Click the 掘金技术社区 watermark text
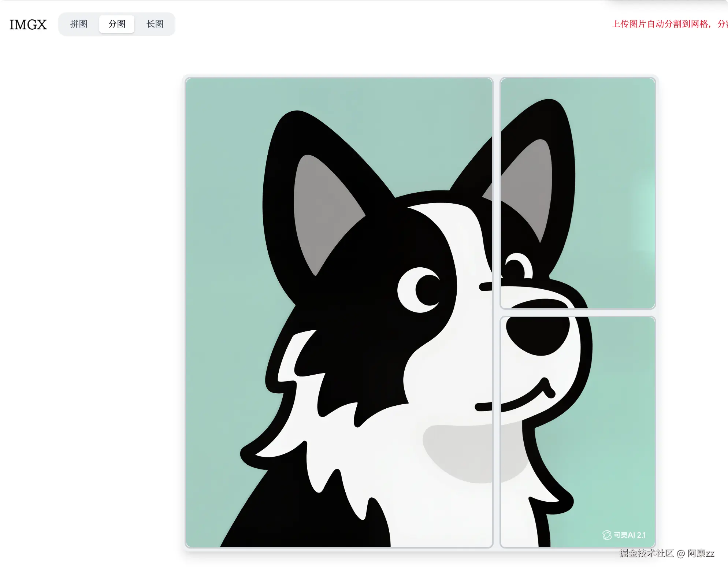The image size is (728, 572). tap(646, 553)
